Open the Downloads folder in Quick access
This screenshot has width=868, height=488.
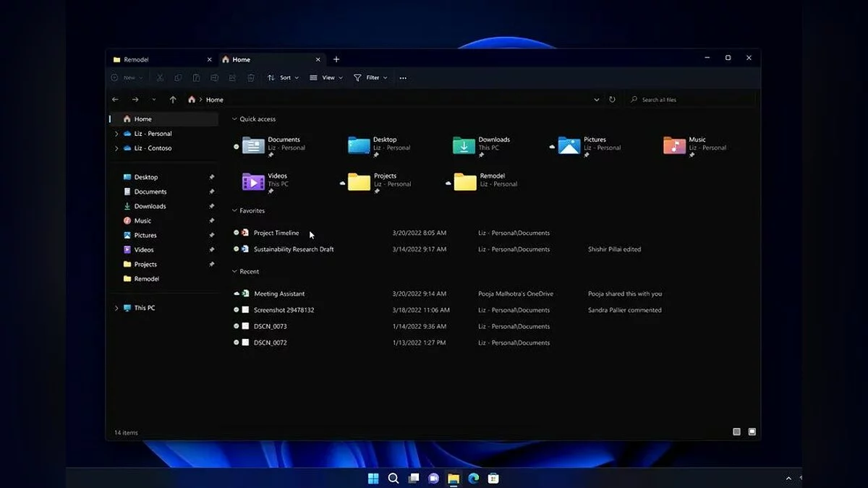[x=464, y=145]
